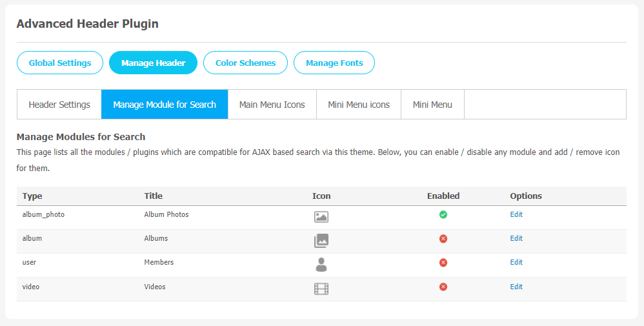Edit the Videos module row

[516, 287]
